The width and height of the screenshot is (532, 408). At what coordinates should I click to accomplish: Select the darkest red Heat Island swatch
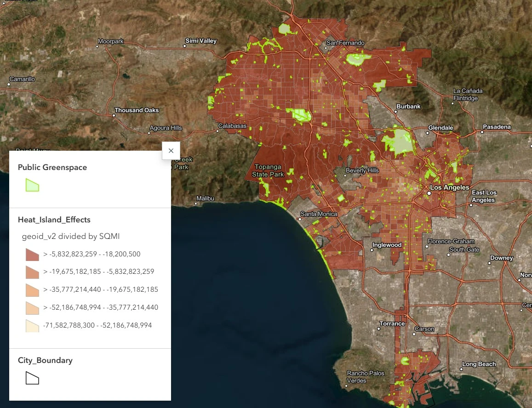(x=32, y=254)
